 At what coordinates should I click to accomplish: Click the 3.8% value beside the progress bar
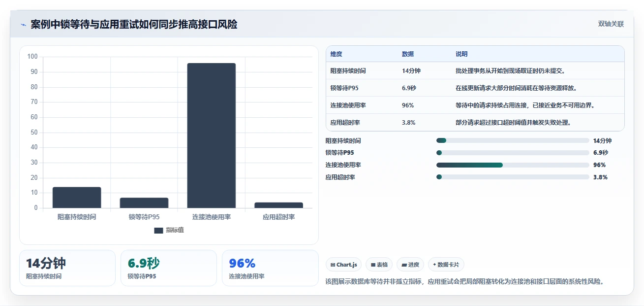tap(600, 177)
